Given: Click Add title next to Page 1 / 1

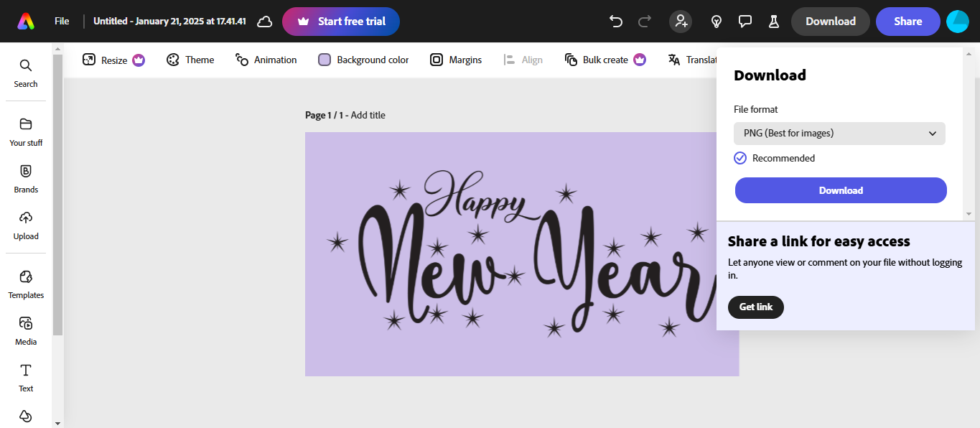Looking at the screenshot, I should pyautogui.click(x=368, y=115).
